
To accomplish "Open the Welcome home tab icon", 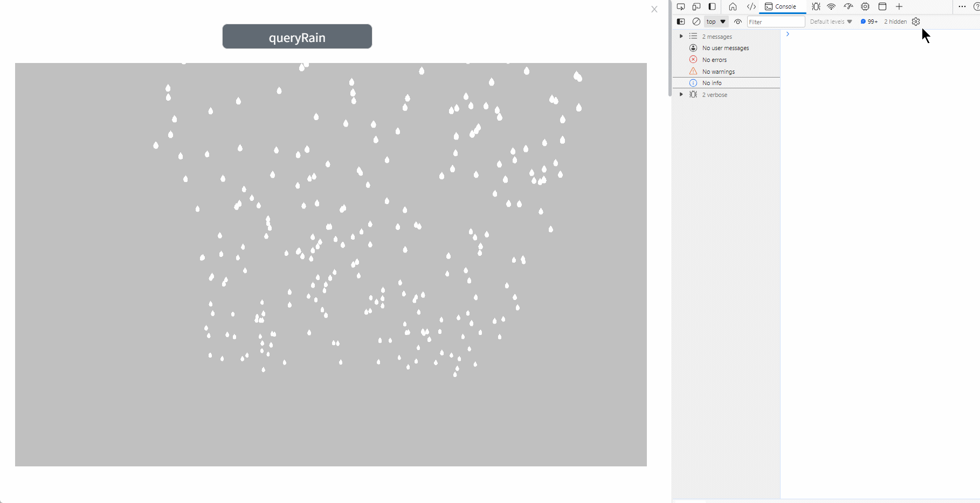I will [733, 7].
